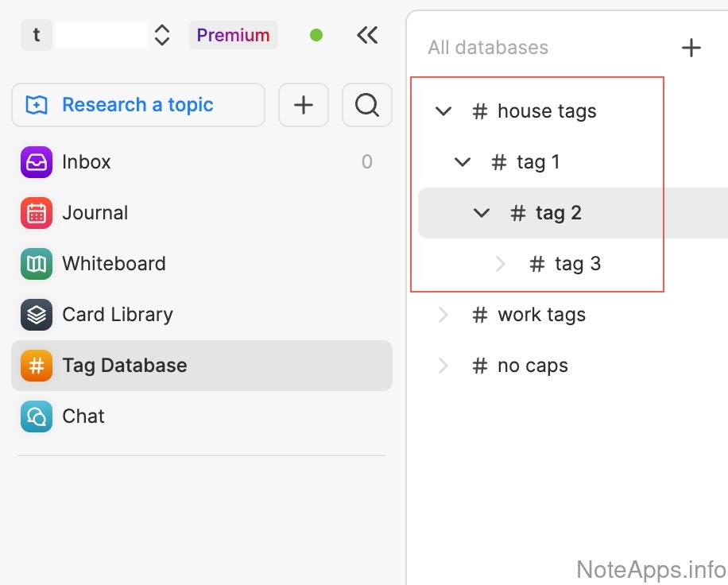
Task: Click the plus button beside Research a topic
Action: 304,105
